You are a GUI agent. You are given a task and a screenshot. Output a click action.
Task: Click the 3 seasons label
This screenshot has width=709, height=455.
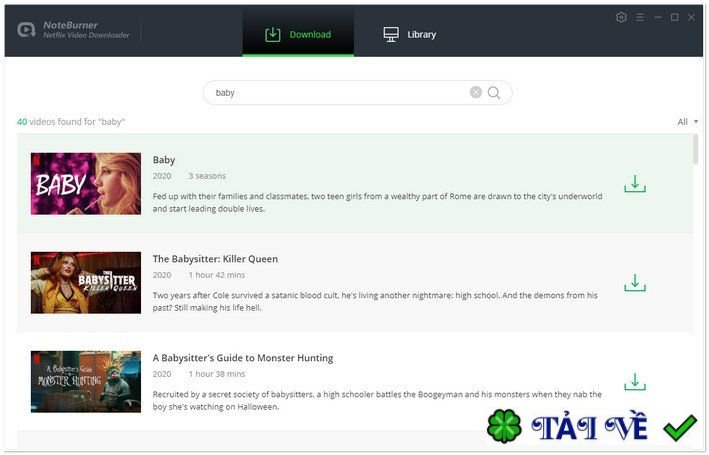click(x=207, y=176)
